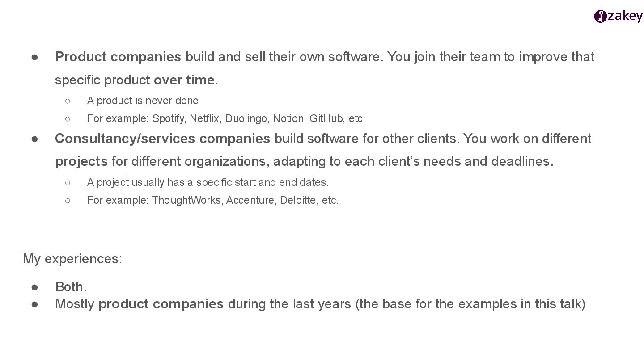Click the word 'Deloitte' in examples
Image resolution: width=644 pixels, height=362 pixels.
click(298, 200)
